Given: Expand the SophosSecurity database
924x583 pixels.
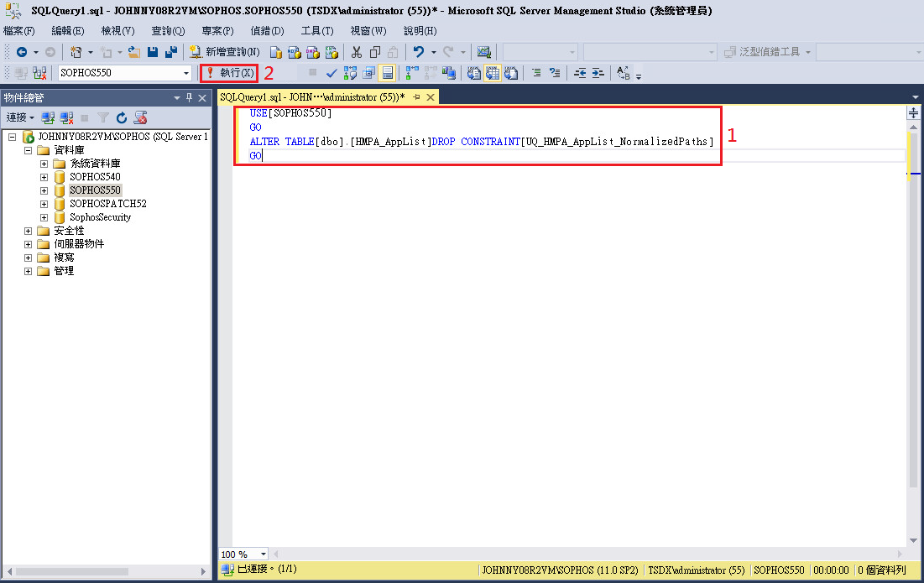Looking at the screenshot, I should point(44,218).
